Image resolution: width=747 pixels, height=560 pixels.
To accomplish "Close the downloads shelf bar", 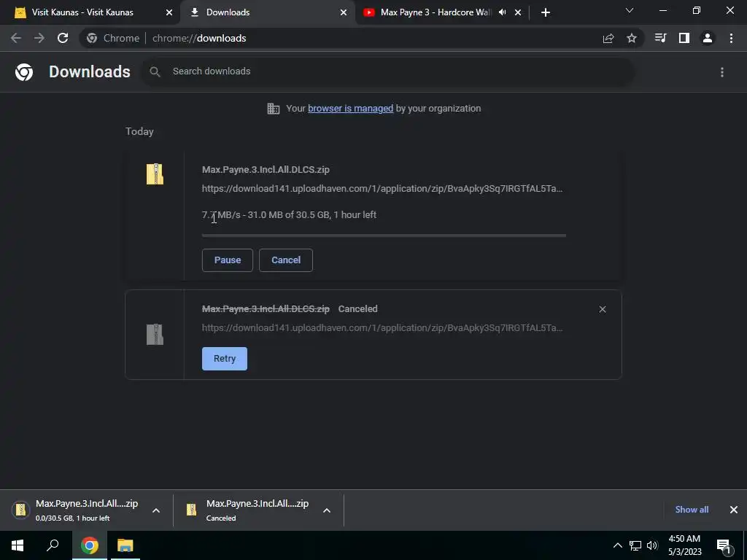I will pyautogui.click(x=734, y=510).
